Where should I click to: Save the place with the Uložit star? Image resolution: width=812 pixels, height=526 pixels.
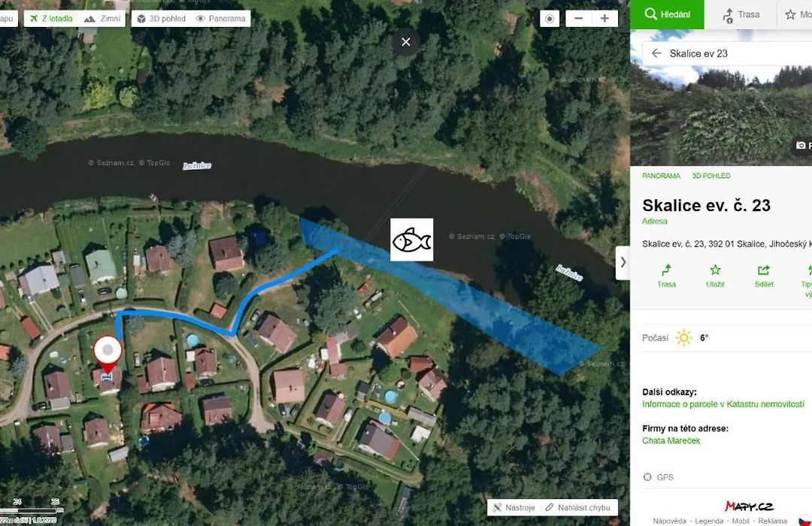click(715, 276)
